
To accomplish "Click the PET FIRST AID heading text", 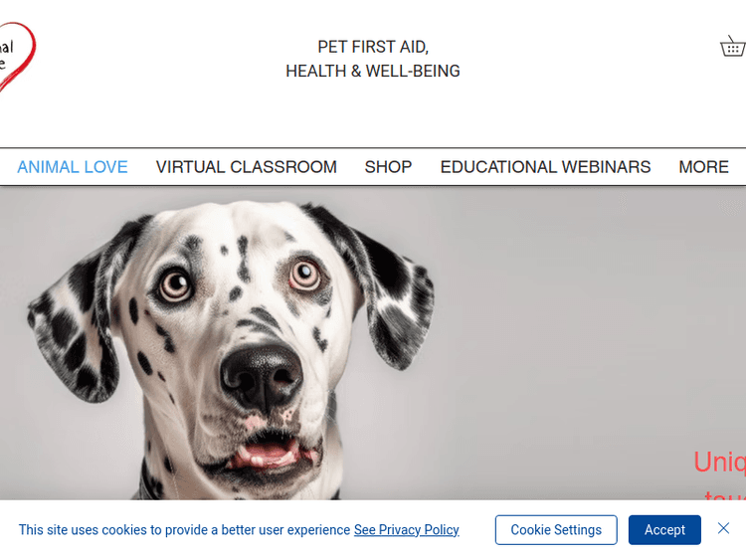I will point(373,47).
